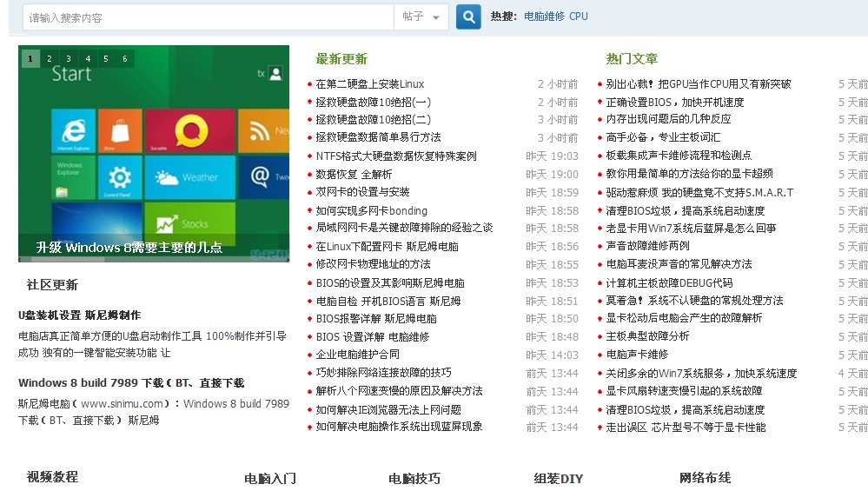Open hot search link 电脑维修
The height and width of the screenshot is (491, 868).
coord(544,17)
